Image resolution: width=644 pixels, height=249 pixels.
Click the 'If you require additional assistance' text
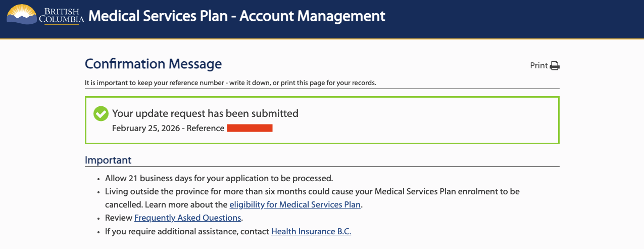coord(187,231)
